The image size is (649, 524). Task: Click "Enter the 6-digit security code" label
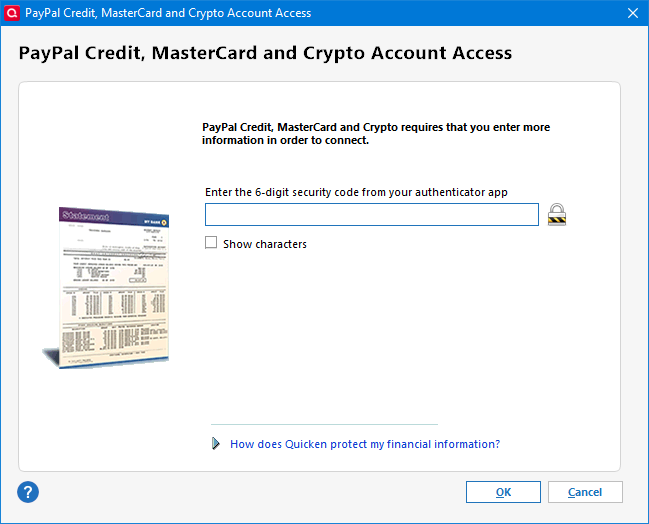(356, 192)
